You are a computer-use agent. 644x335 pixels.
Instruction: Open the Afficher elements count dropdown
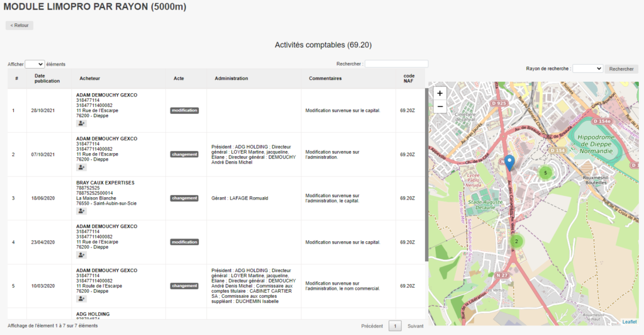tap(35, 64)
